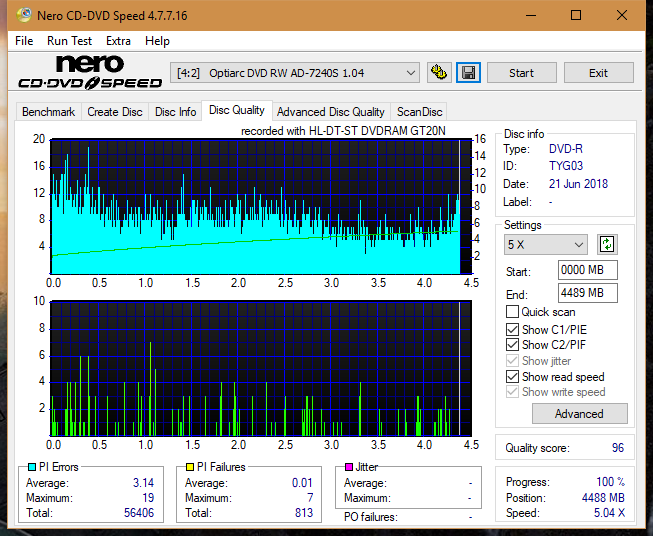This screenshot has height=536, width=653.
Task: Click the PI Errors average 3.14
Action: click(143, 483)
